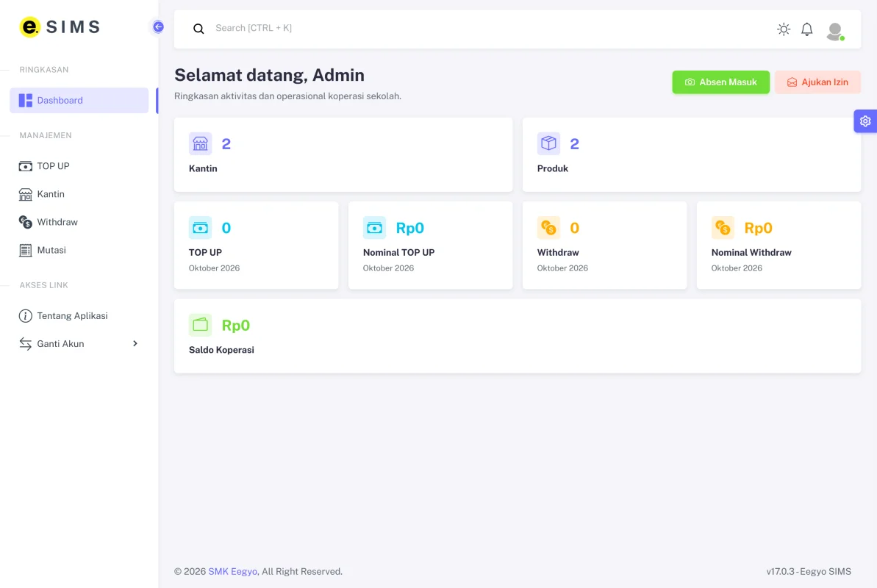Click the Kantin store icon in sidebar
Image resolution: width=877 pixels, height=588 pixels.
click(x=26, y=194)
